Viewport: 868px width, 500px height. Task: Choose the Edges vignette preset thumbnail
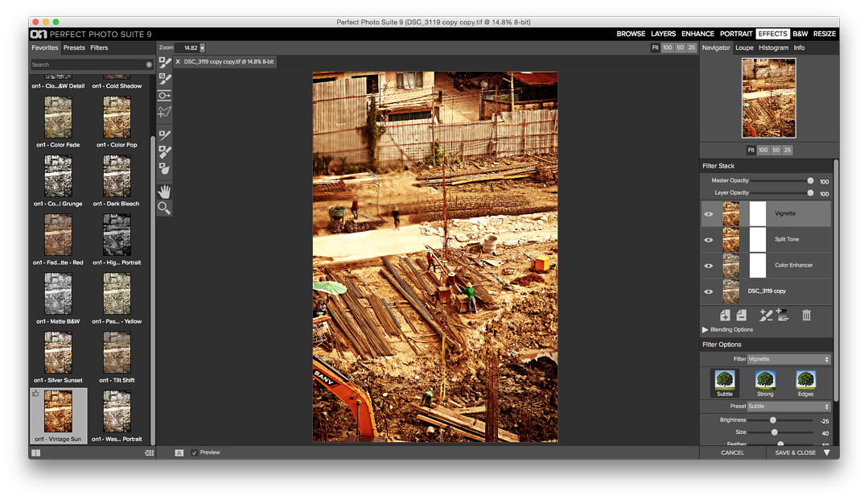tap(805, 383)
